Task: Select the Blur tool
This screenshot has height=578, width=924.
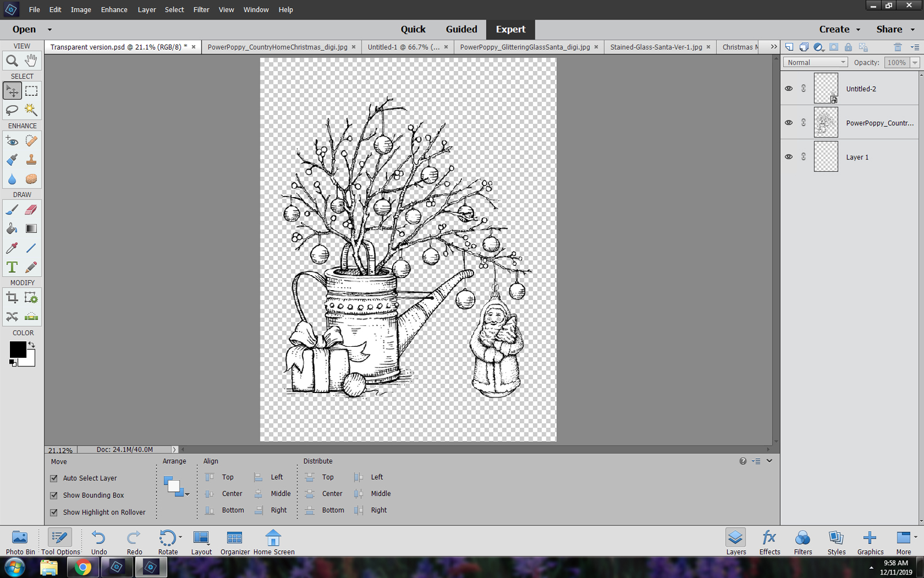Action: (12, 179)
